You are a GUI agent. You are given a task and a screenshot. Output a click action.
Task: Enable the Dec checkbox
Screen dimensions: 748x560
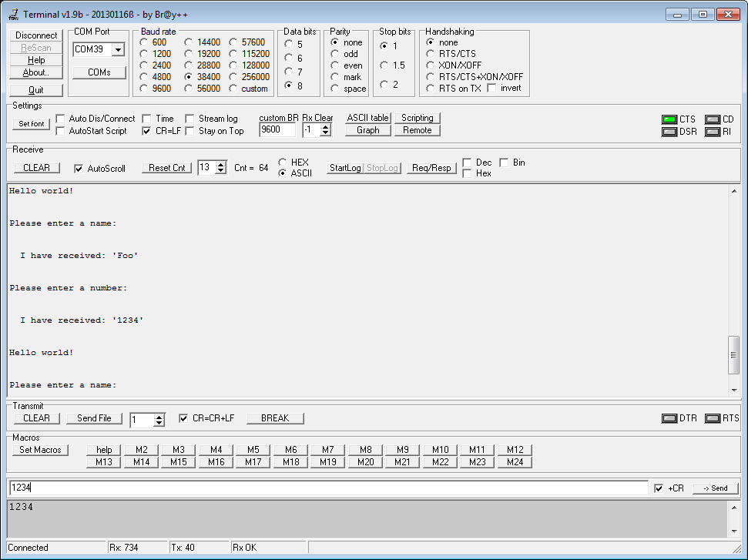468,163
